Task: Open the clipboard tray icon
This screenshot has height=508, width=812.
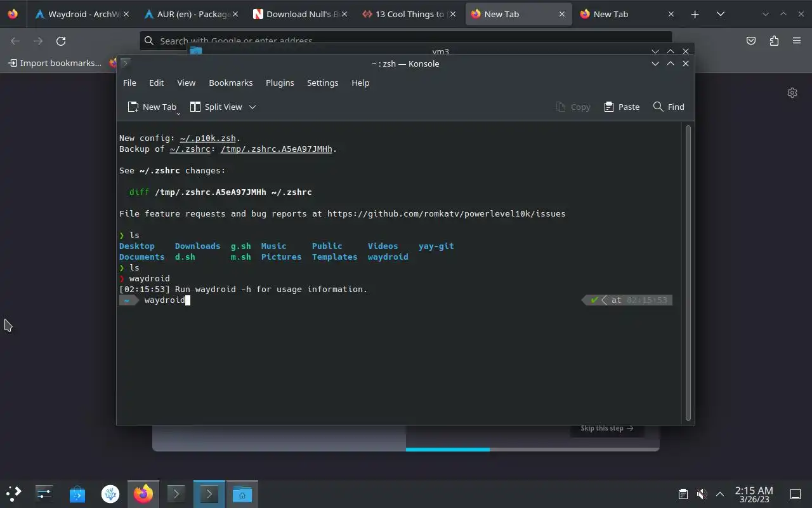Action: [x=683, y=493]
